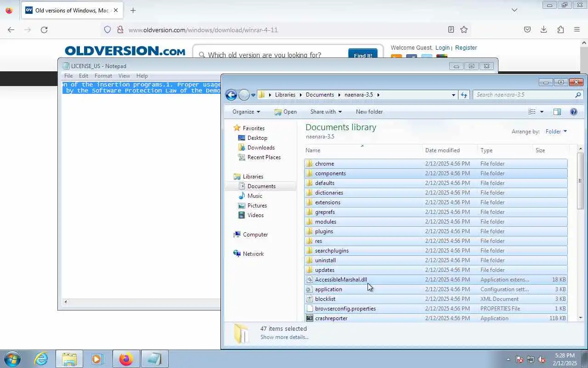Open Music library in sidebar
Screen dimensions: 588x368
pyautogui.click(x=254, y=196)
